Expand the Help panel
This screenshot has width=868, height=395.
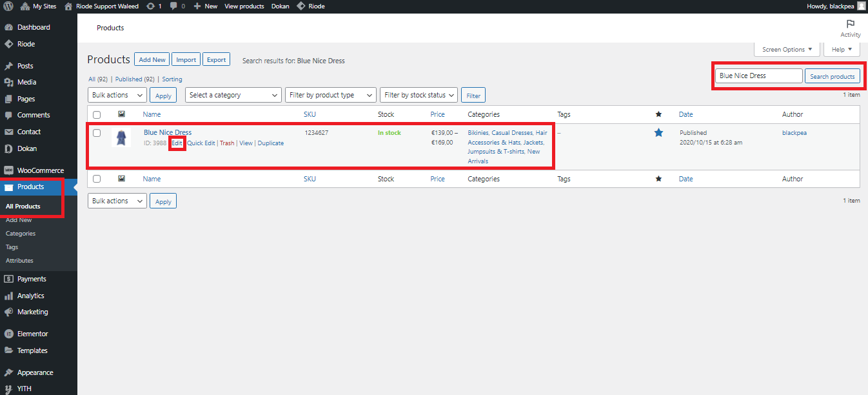pos(842,49)
